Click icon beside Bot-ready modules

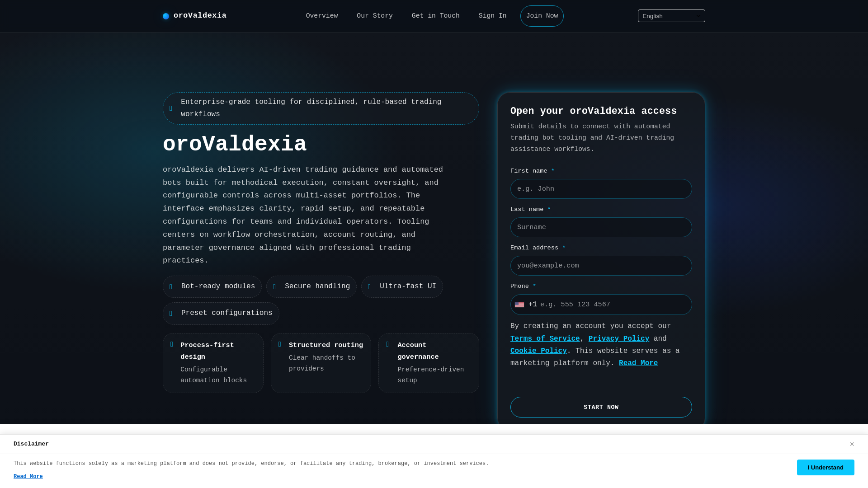click(x=171, y=287)
